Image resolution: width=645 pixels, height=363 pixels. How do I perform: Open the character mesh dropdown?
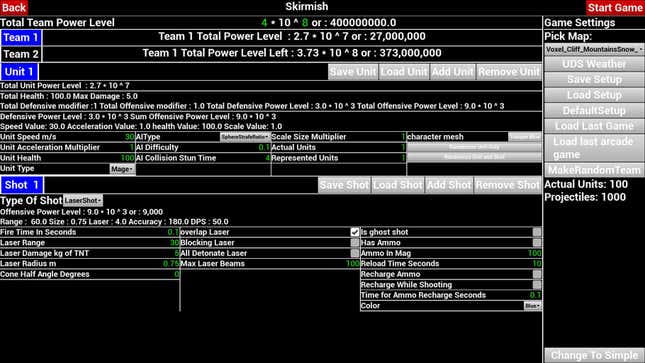click(x=524, y=137)
